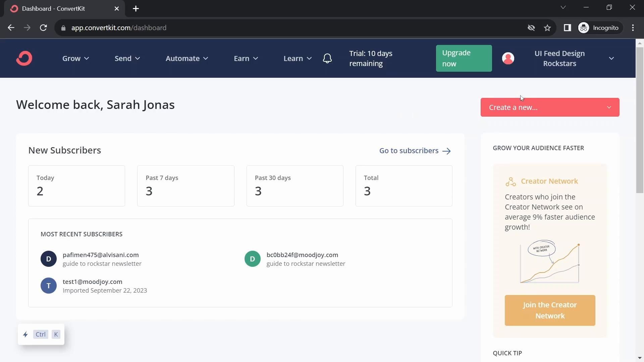Click the Upgrade now button
This screenshot has height=362, width=644.
[464, 58]
